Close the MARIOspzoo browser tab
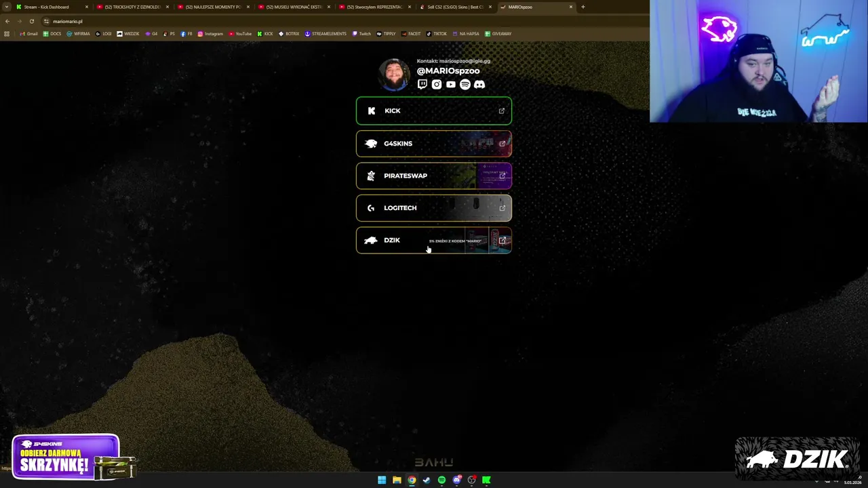The height and width of the screenshot is (488, 868). click(571, 7)
